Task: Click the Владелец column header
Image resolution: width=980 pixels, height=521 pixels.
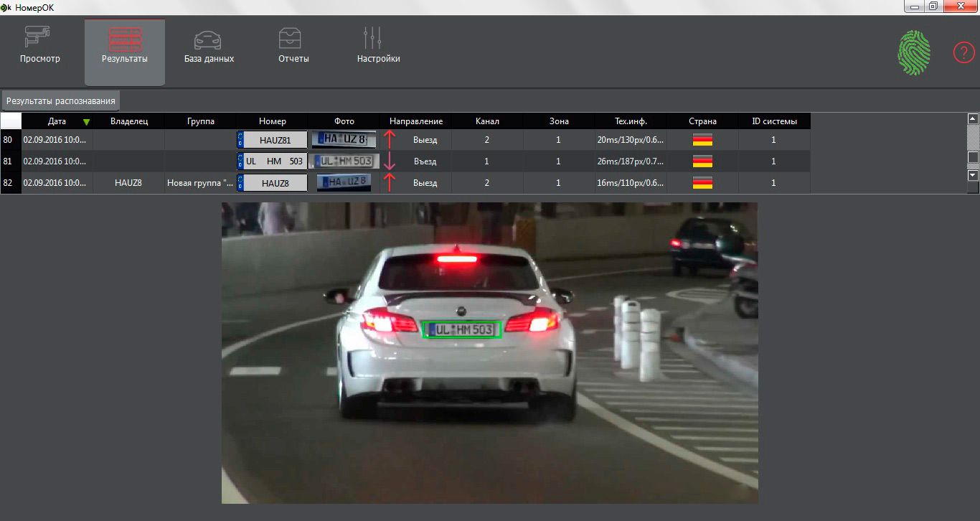Action: tap(129, 121)
